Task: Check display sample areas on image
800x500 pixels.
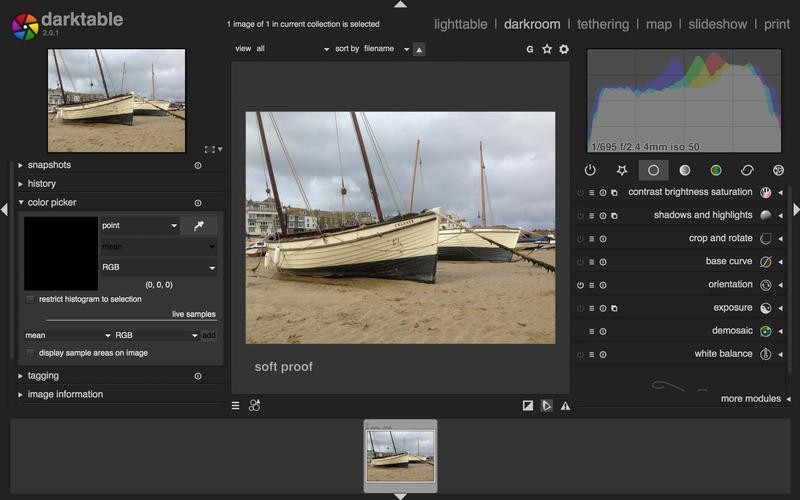Action: (31, 353)
